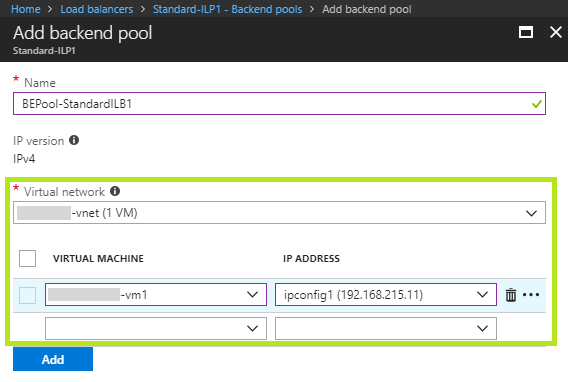Viewport: 568px width, 382px height.
Task: Click the IP ADDRESS column header
Action: (x=312, y=258)
